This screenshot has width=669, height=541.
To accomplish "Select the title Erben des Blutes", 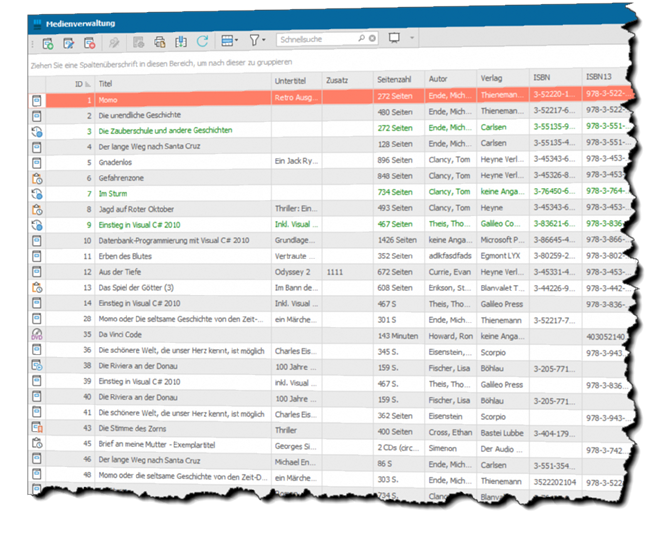I will [125, 256].
